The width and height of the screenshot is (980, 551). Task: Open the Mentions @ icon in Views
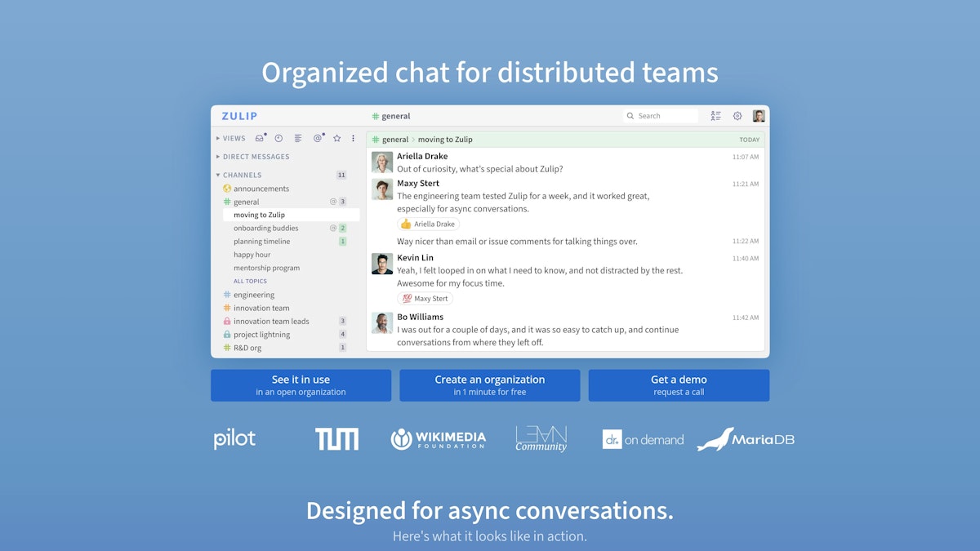click(x=318, y=139)
